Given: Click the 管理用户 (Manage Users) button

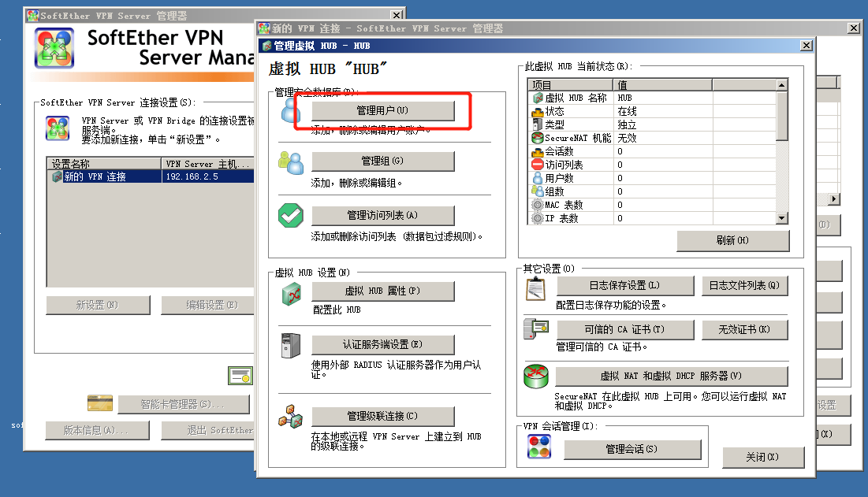Looking at the screenshot, I should click(x=383, y=111).
